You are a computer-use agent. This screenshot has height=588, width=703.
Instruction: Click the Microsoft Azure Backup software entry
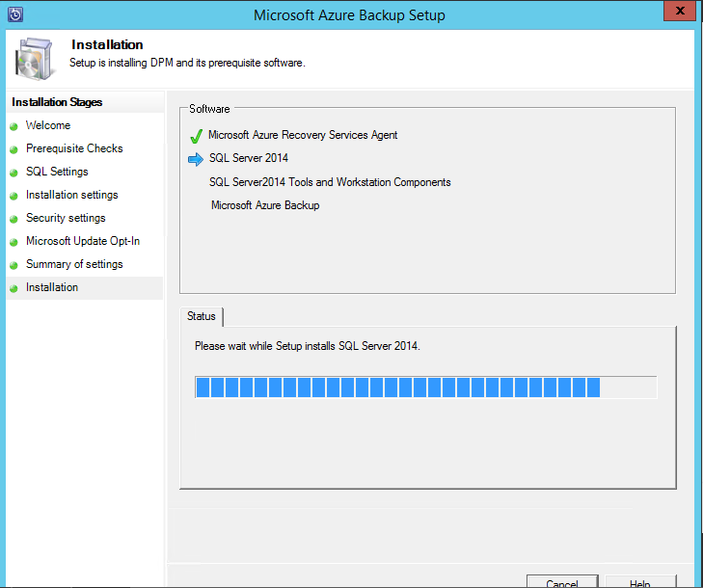coord(265,205)
